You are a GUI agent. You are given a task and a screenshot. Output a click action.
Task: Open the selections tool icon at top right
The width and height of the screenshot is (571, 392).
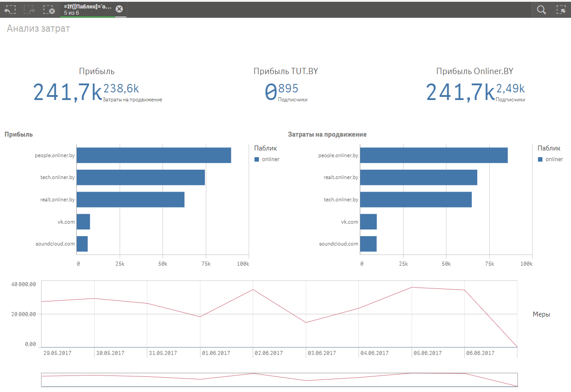[561, 10]
